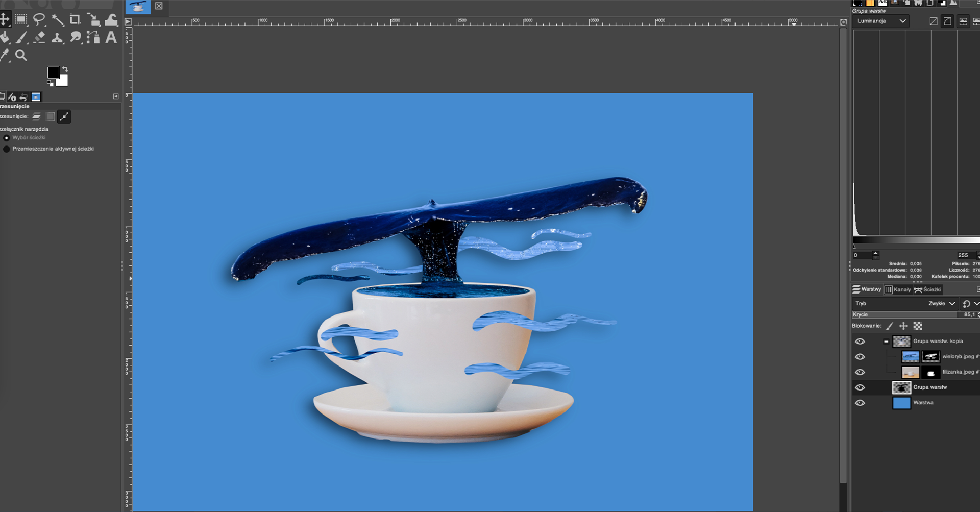Close the open image tab

(x=159, y=6)
